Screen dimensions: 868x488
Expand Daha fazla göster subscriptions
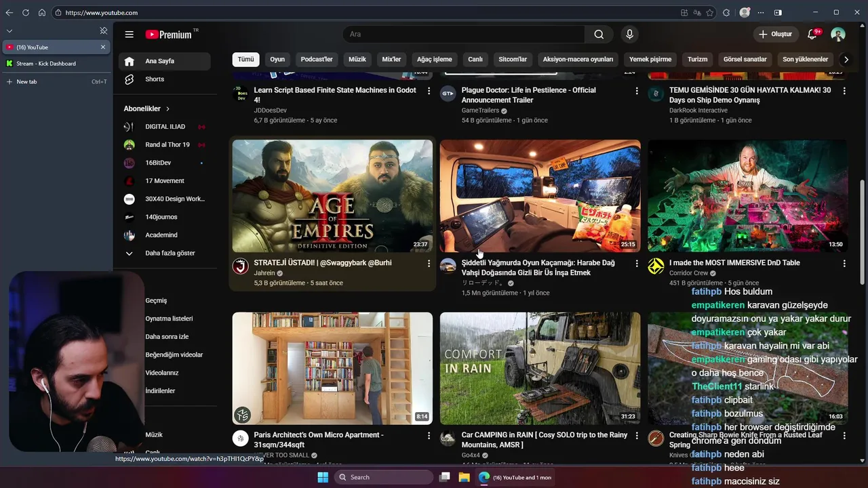click(x=165, y=253)
